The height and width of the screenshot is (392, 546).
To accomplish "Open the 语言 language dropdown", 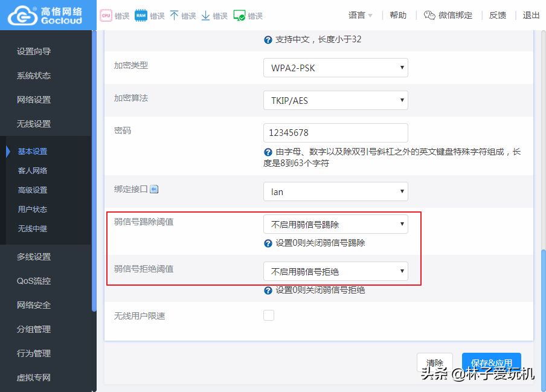I will click(x=361, y=15).
